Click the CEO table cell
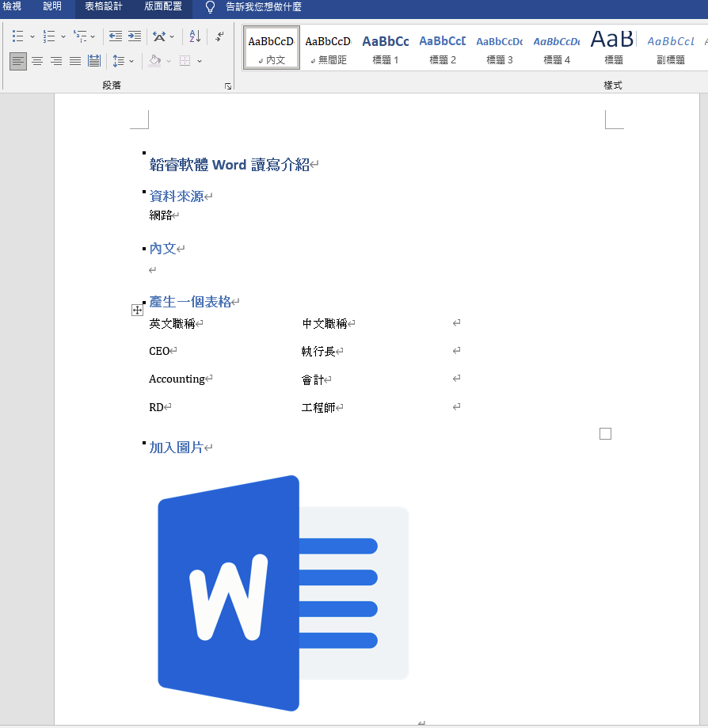This screenshot has width=708, height=728. (x=159, y=351)
